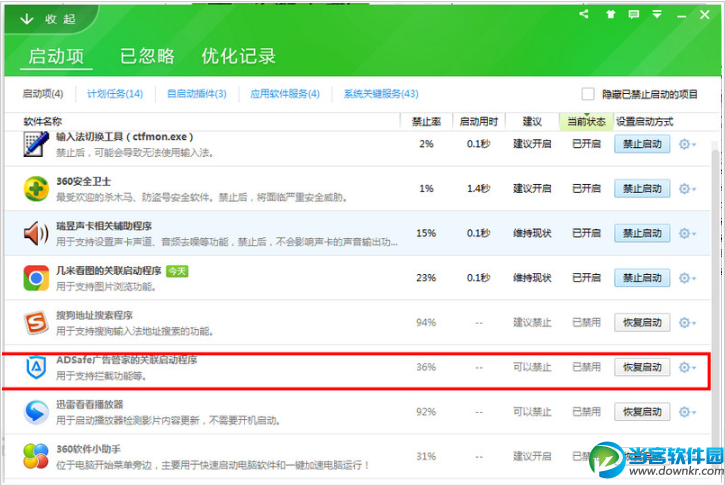The width and height of the screenshot is (725, 485).
Task: Click 15% disable rate value
Action: 426,233
